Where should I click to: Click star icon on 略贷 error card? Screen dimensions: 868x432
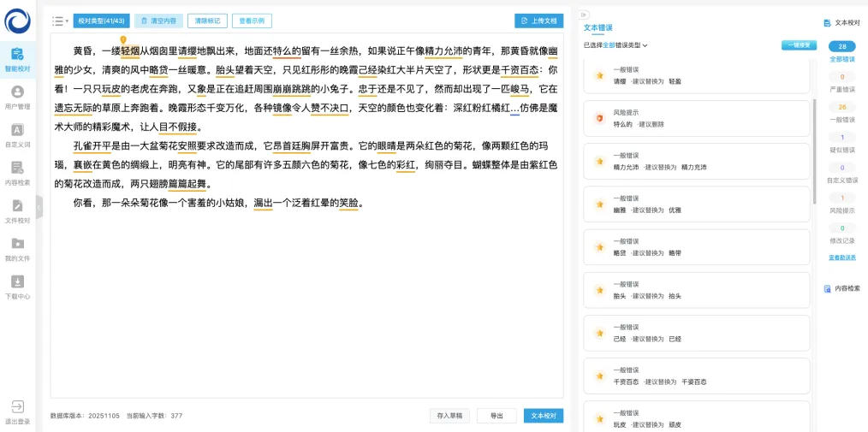coord(599,247)
